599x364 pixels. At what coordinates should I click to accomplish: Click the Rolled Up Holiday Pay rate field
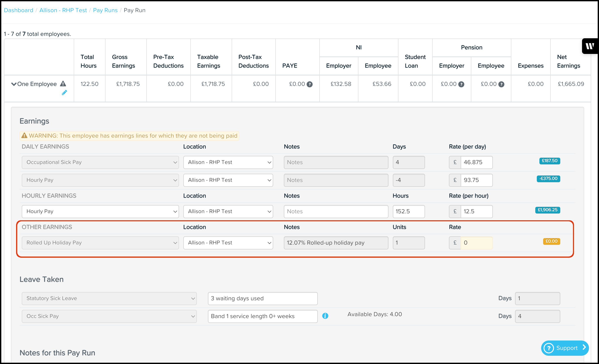point(476,243)
